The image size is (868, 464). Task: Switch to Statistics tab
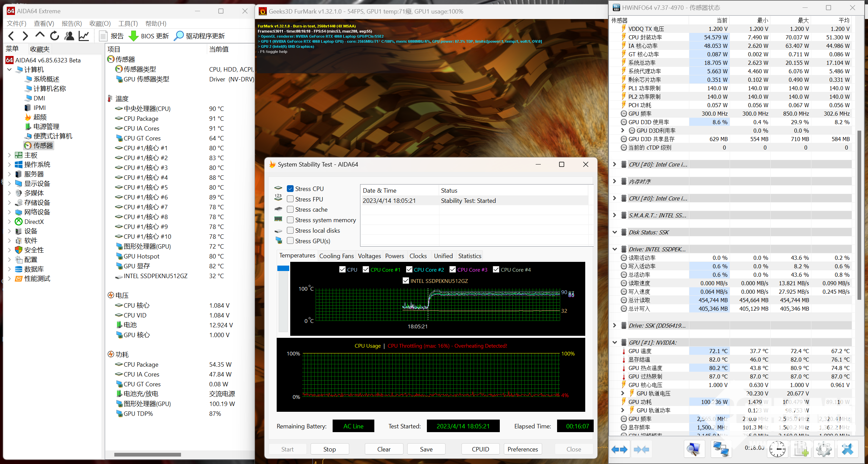(x=470, y=256)
